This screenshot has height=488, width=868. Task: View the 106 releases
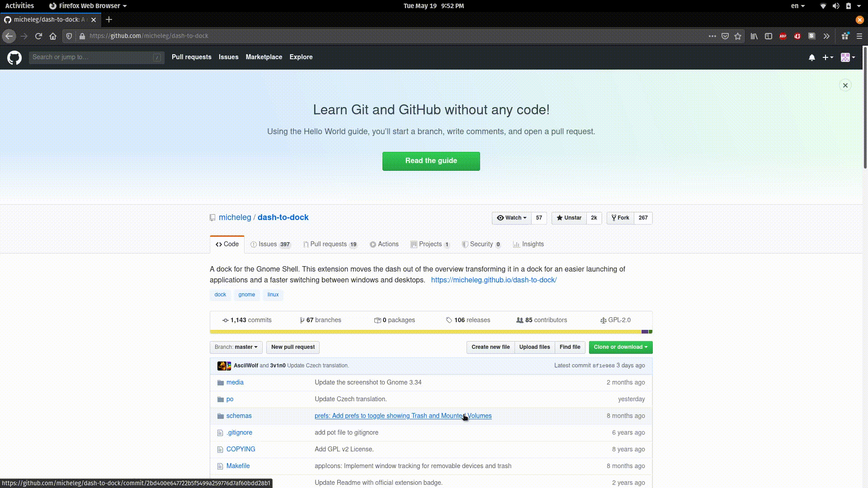tap(468, 320)
